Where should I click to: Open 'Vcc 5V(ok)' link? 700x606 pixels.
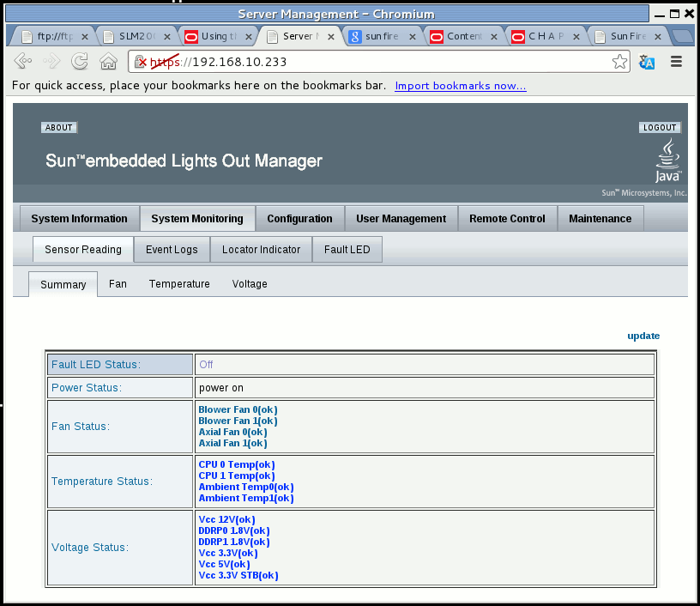click(224, 564)
